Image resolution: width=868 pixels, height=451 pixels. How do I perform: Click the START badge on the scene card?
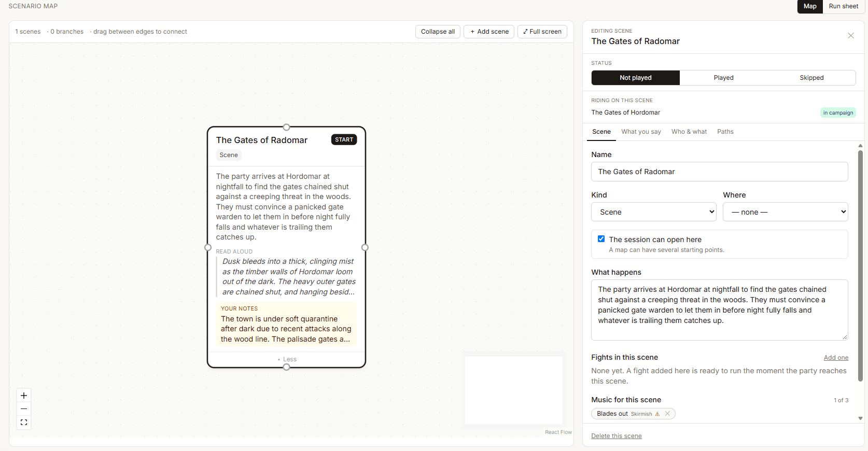(x=344, y=139)
